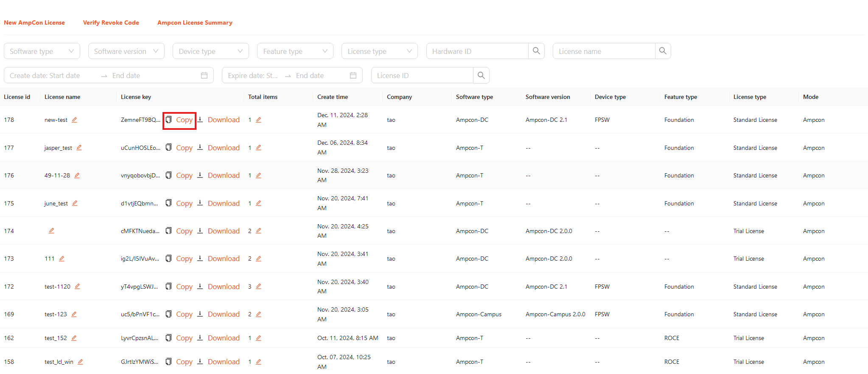This screenshot has height=374, width=868.
Task: Edit total items for license 172
Action: point(258,287)
